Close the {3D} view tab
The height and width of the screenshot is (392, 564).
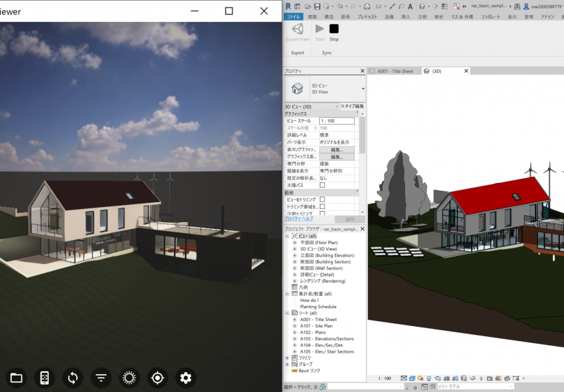[x=466, y=71]
